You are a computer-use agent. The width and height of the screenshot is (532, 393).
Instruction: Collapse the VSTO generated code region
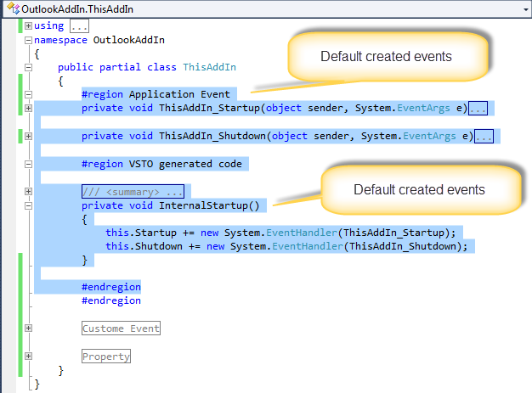29,165
